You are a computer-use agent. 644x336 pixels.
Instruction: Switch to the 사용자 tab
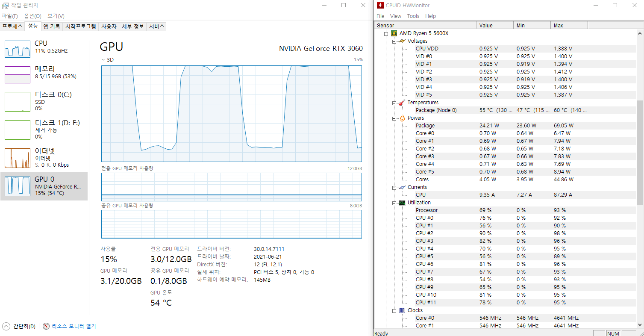[x=109, y=27]
